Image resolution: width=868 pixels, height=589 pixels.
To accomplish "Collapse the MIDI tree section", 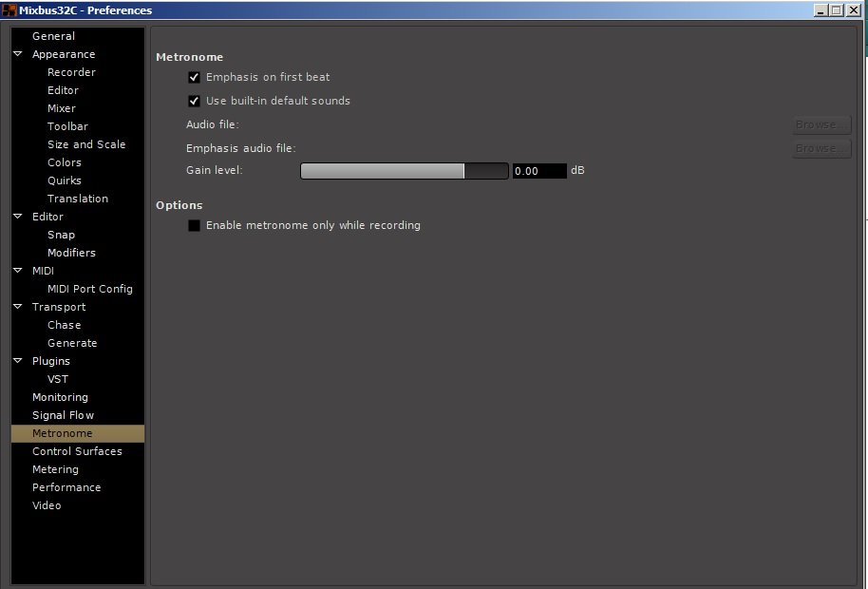I will (x=18, y=271).
